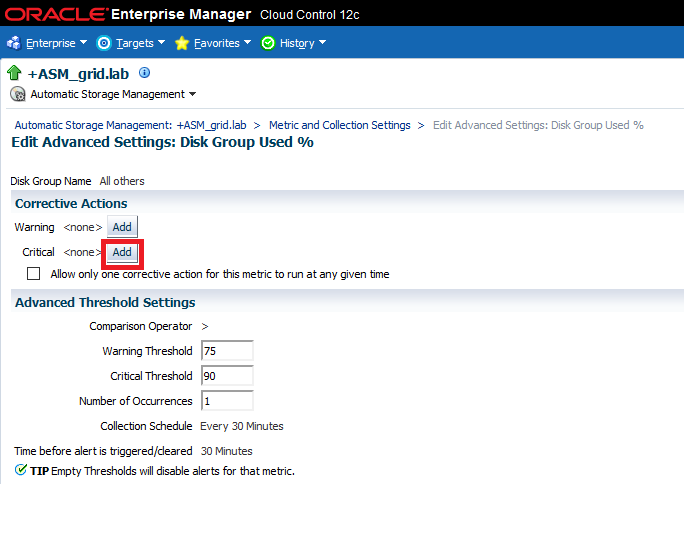The image size is (684, 549).
Task: Click the Automatic Storage Management disk icon
Action: point(18,94)
